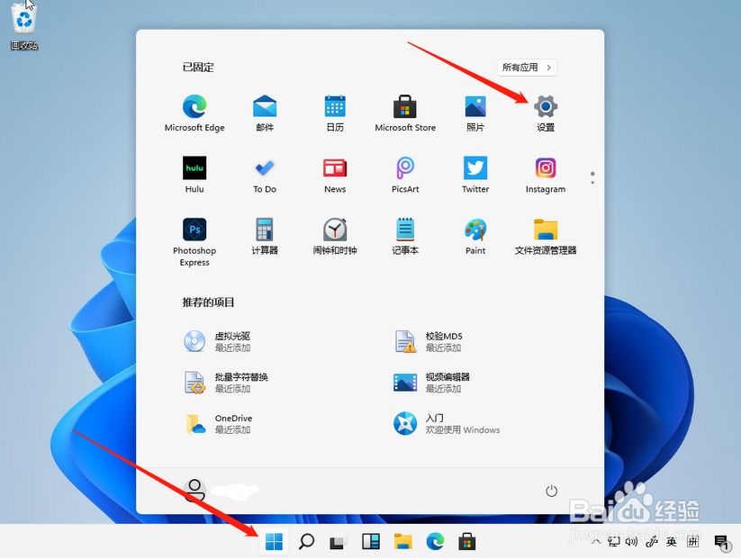Viewport: 741px width, 560px height.
Task: Click the volume icon in system tray
Action: pos(631,542)
